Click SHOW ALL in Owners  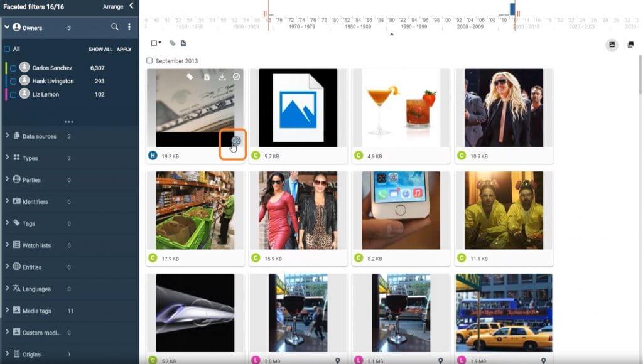pos(100,49)
